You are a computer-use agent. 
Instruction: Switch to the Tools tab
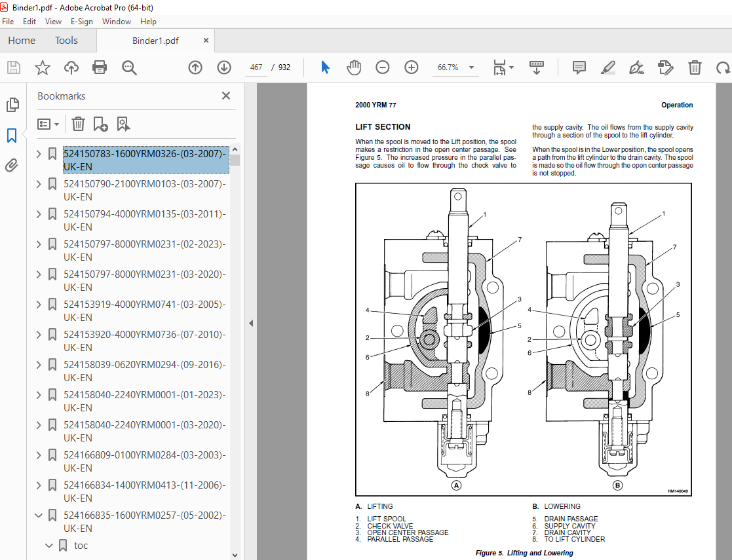pyautogui.click(x=66, y=41)
